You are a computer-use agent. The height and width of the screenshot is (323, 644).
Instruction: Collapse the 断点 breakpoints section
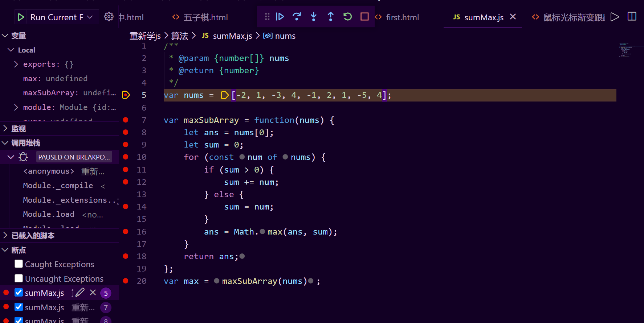click(x=5, y=250)
